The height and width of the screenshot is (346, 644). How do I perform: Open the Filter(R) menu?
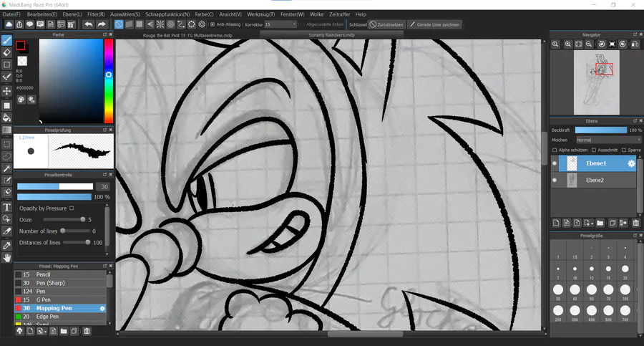(x=96, y=14)
